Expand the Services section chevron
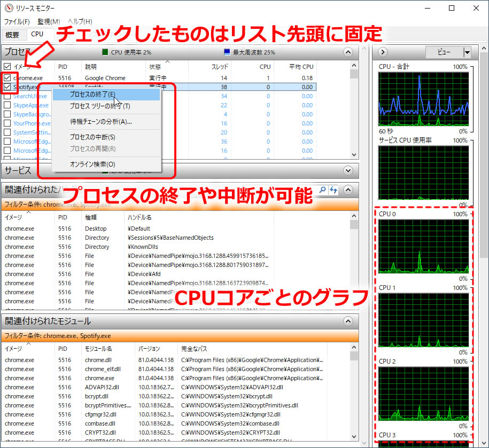 click(x=348, y=170)
